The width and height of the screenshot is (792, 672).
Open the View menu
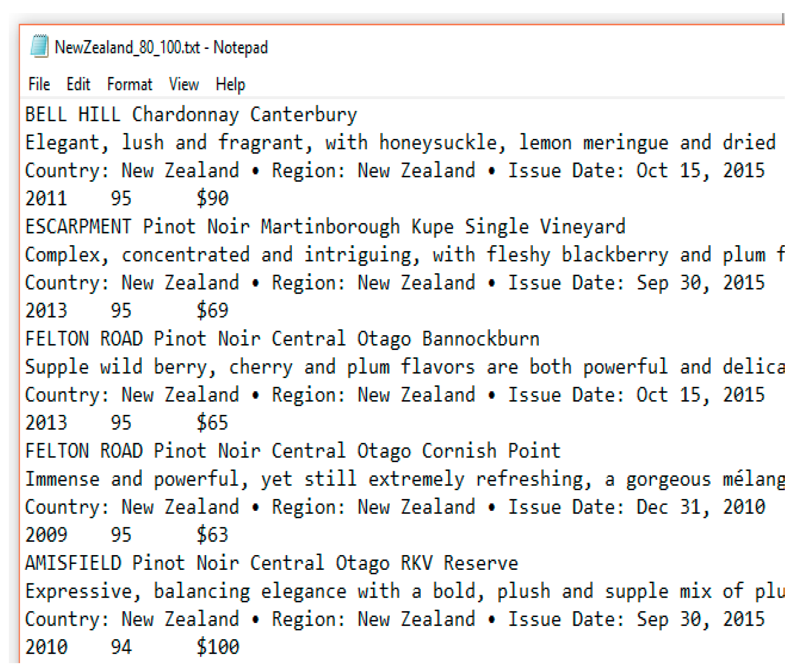click(184, 84)
